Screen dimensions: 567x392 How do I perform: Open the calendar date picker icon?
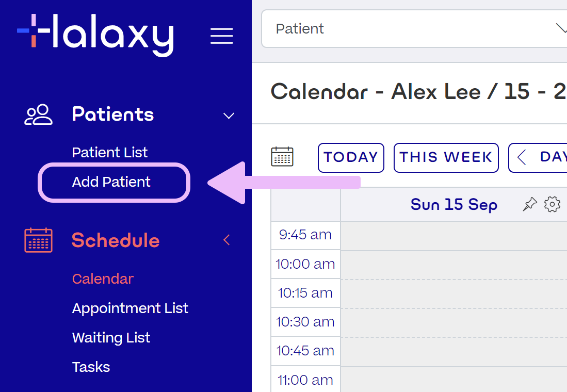(x=282, y=157)
